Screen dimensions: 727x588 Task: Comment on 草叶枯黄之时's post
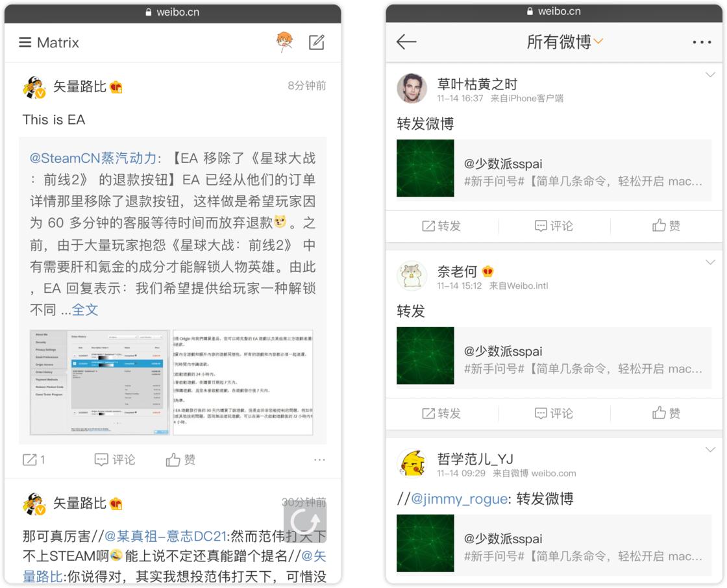coord(554,226)
